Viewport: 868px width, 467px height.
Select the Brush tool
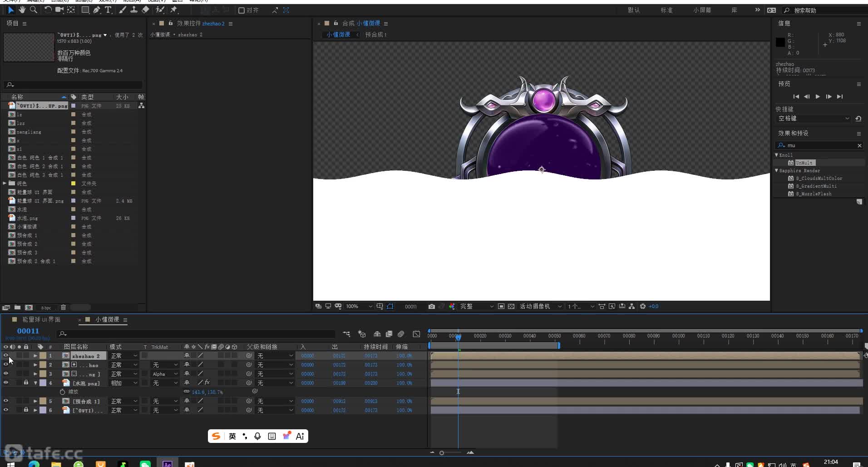[123, 10]
